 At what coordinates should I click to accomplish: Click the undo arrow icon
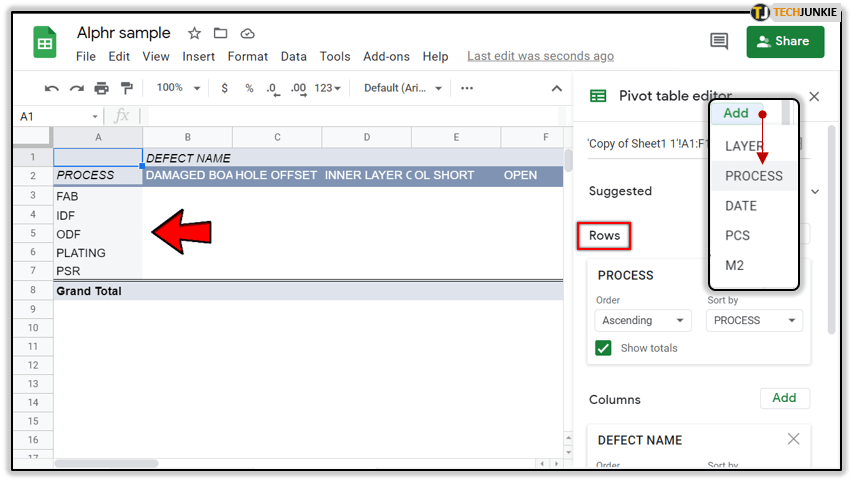coord(52,88)
